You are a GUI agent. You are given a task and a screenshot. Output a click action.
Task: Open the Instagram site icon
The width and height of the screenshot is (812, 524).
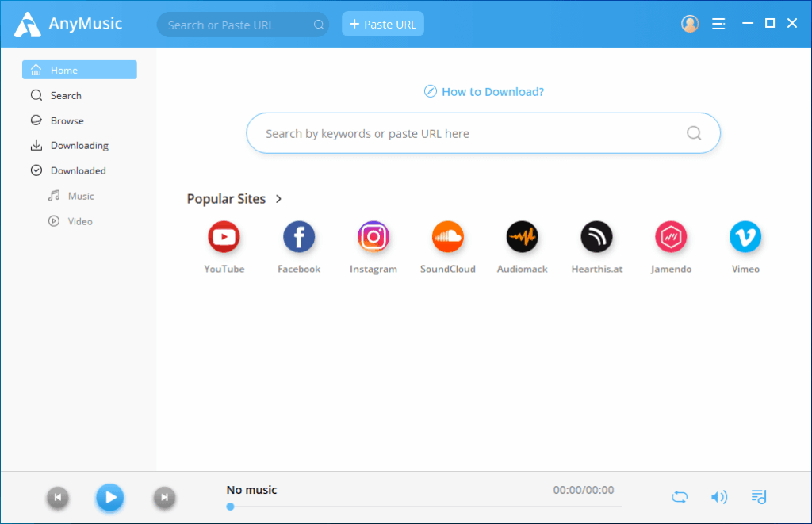pyautogui.click(x=373, y=237)
